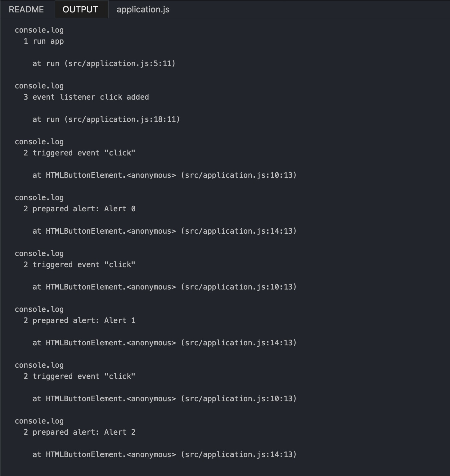Click console.log heading above "Alert 1" message
The image size is (450, 476).
coord(39,309)
